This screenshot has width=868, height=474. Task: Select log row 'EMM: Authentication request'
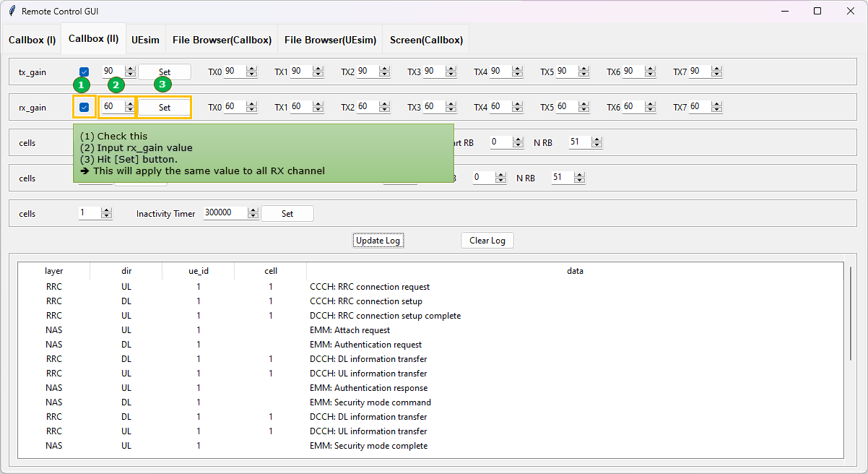[x=430, y=345]
